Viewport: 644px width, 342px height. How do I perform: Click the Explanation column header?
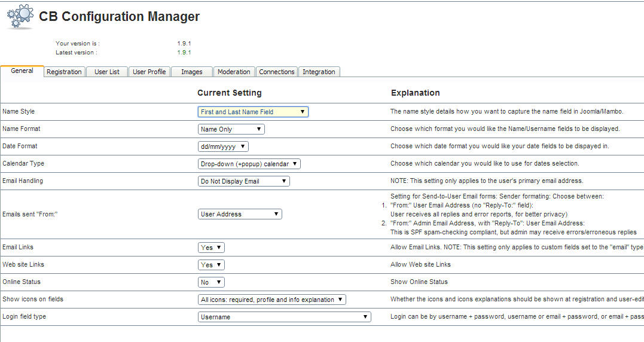(415, 93)
